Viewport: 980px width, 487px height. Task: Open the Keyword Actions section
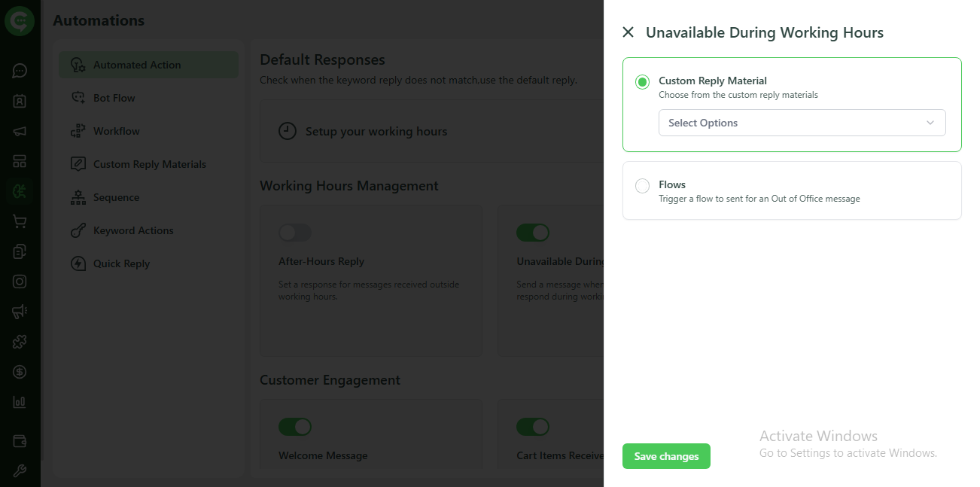click(x=132, y=230)
